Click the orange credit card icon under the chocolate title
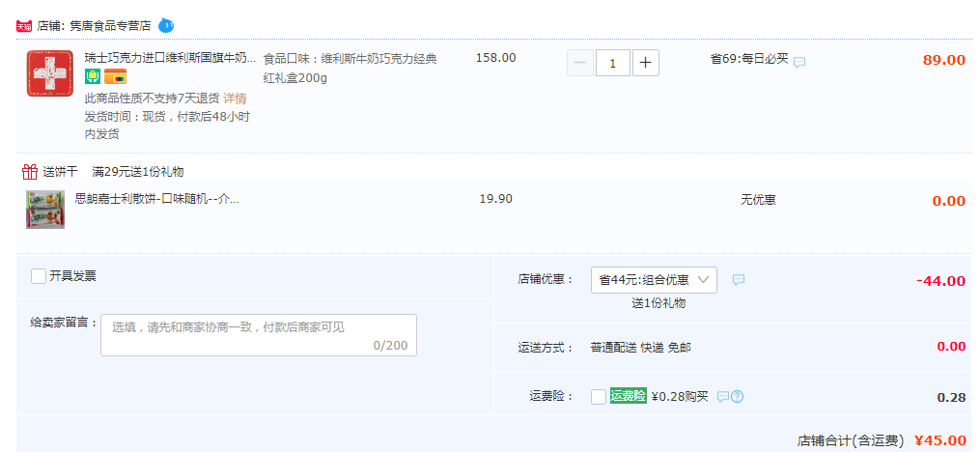Viewport: 980px width, 452px height. point(115,77)
